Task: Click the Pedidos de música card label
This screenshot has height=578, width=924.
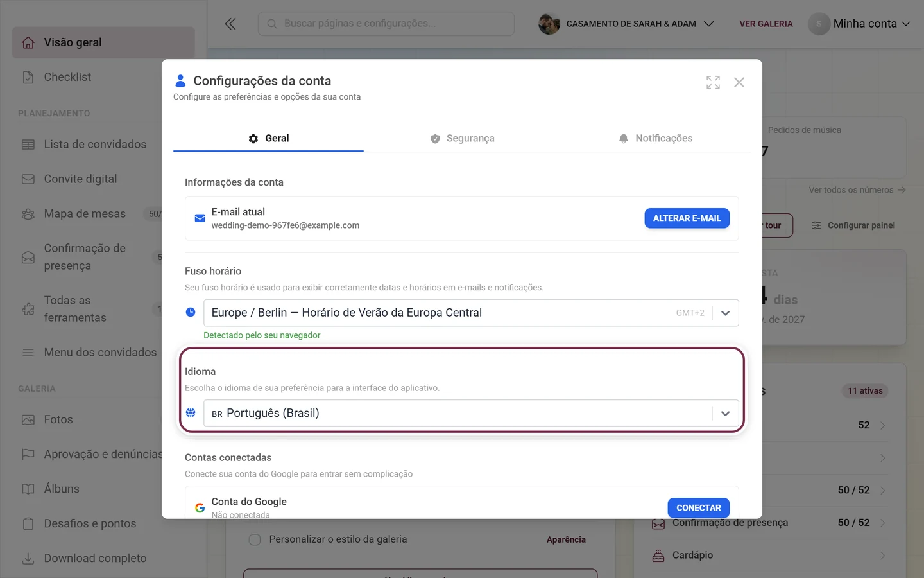Action: [x=805, y=130]
